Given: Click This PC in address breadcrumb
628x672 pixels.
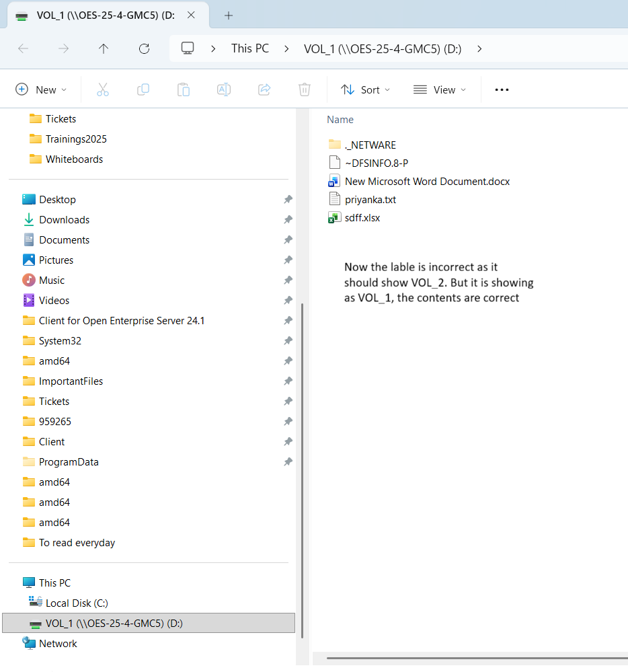Looking at the screenshot, I should 250,48.
